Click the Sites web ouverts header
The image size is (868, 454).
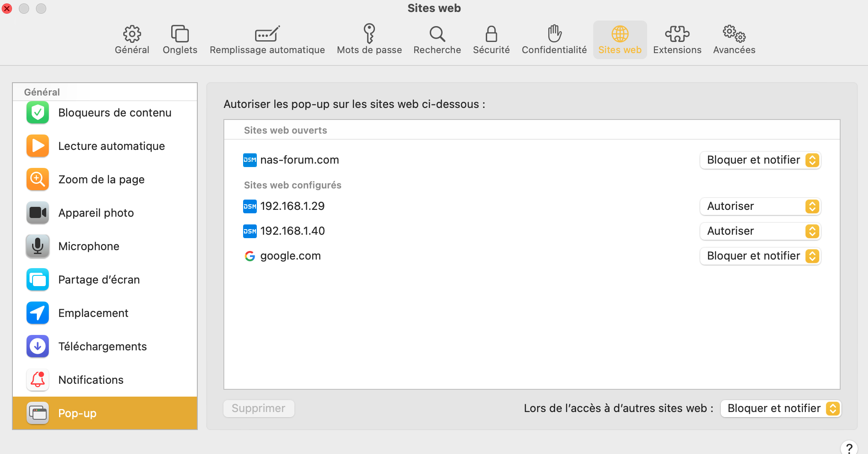click(x=285, y=130)
